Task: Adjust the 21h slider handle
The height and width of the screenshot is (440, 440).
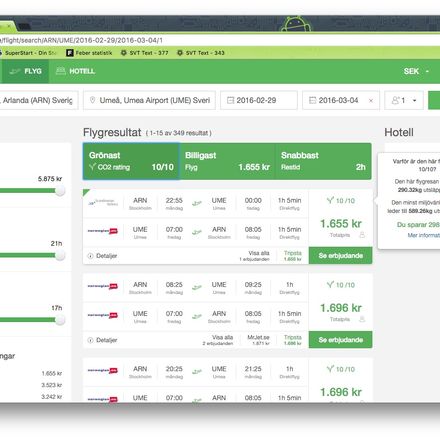Action: click(60, 255)
